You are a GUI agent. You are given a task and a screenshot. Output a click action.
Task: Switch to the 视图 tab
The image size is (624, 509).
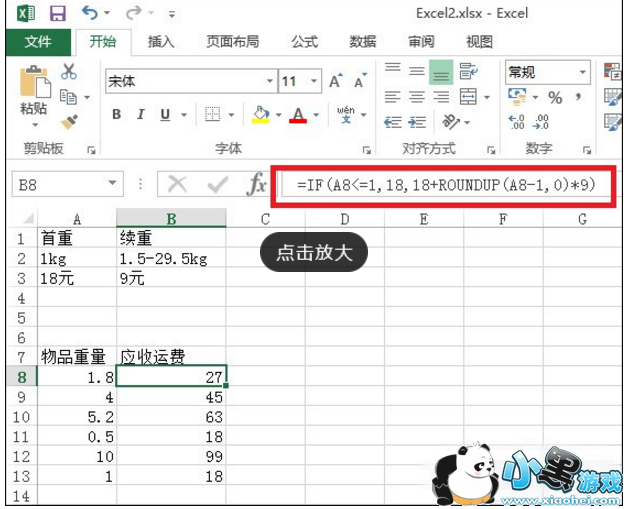point(479,42)
